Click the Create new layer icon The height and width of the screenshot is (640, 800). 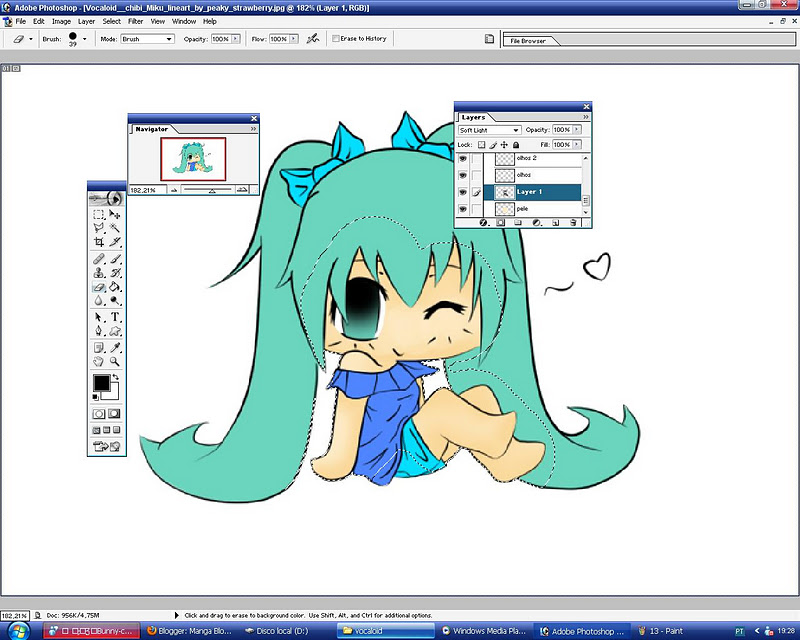click(x=556, y=223)
